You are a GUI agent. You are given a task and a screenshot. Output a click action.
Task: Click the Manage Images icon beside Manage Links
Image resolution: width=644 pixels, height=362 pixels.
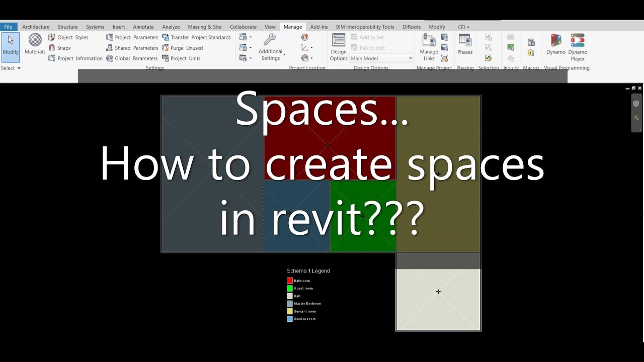pos(445,37)
